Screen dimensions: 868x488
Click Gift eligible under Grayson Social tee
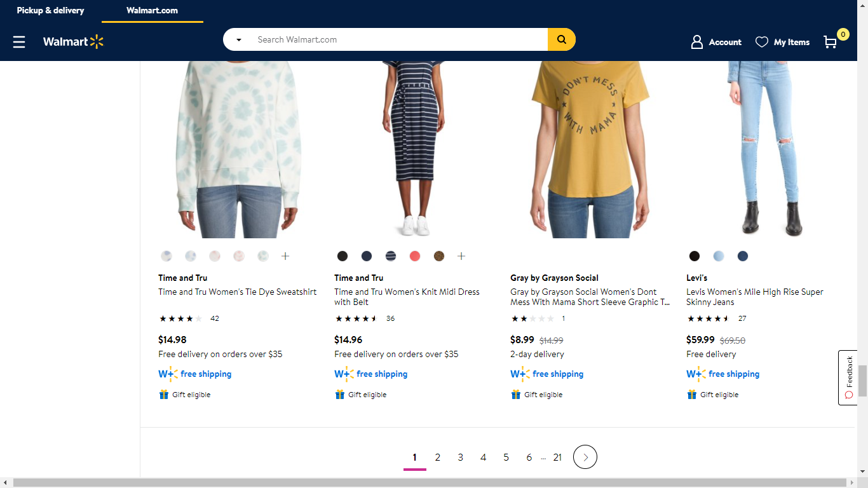click(x=536, y=395)
